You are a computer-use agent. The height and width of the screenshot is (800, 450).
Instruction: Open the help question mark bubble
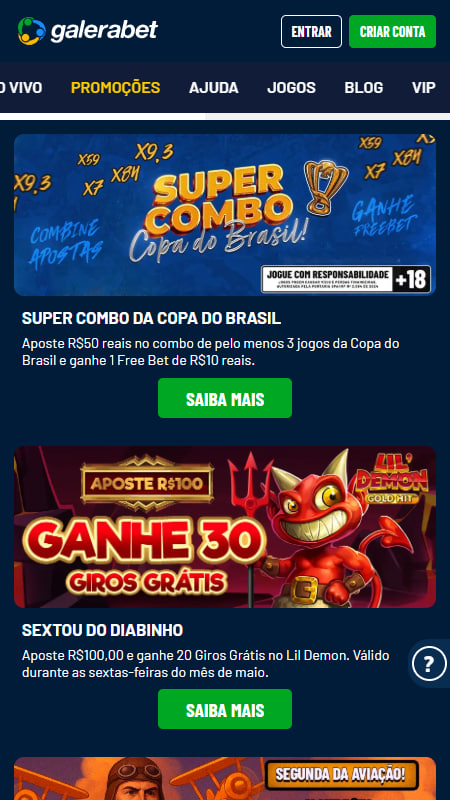pyautogui.click(x=429, y=664)
